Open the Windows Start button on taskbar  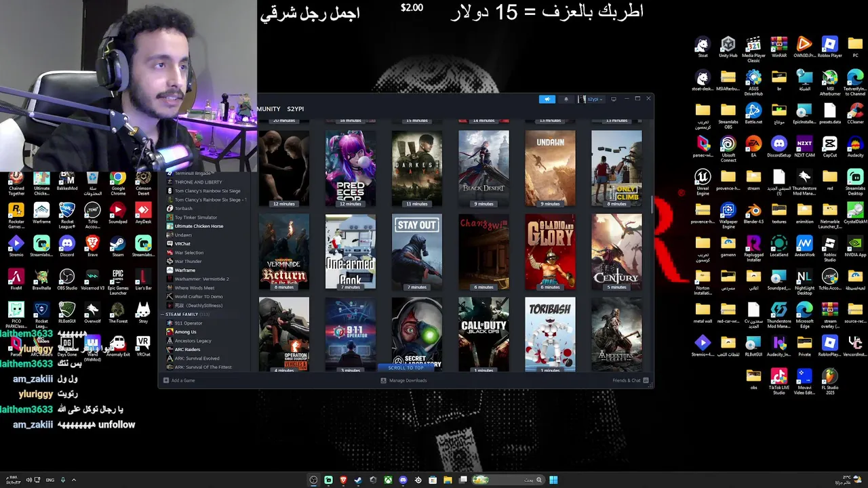(553, 480)
